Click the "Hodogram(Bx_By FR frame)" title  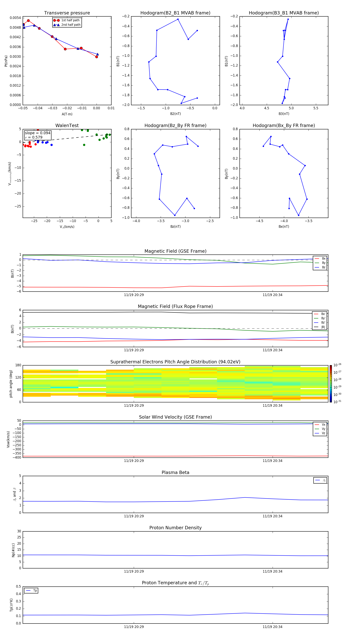pyautogui.click(x=284, y=125)
